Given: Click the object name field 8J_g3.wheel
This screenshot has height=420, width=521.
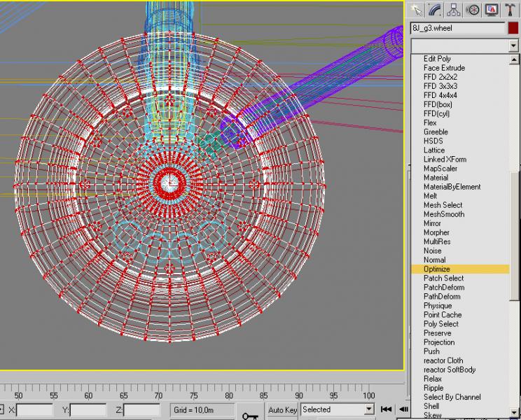Looking at the screenshot, I should tap(457, 28).
